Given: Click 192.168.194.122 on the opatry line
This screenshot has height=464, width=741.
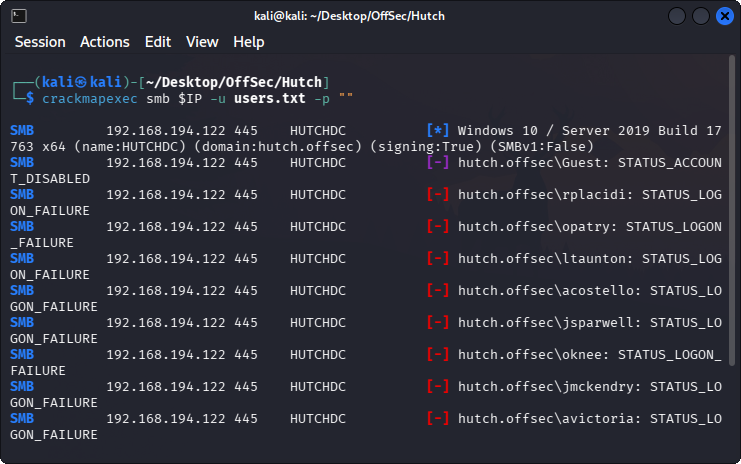Looking at the screenshot, I should coord(166,227).
